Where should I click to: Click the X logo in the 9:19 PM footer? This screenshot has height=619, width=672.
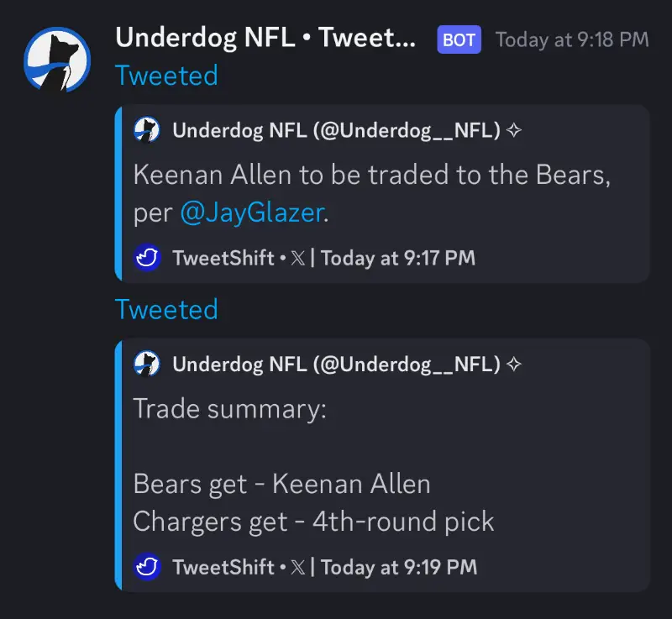(297, 567)
